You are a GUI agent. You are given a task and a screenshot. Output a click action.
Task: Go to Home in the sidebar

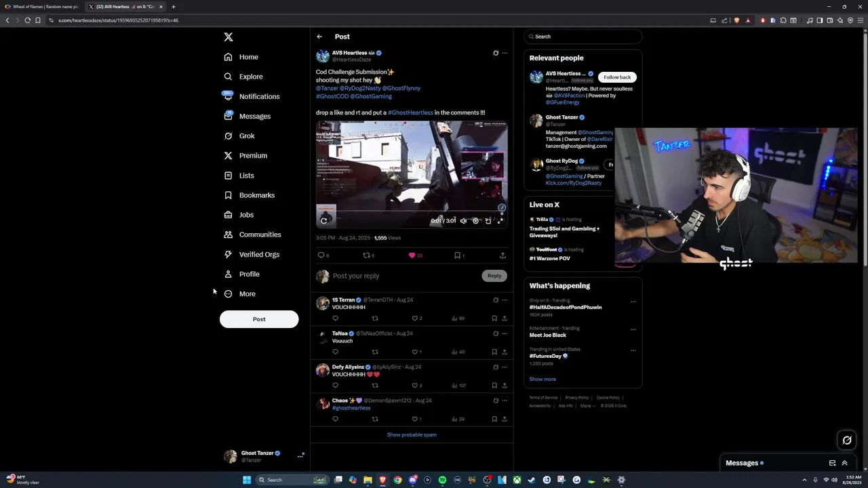click(x=241, y=57)
